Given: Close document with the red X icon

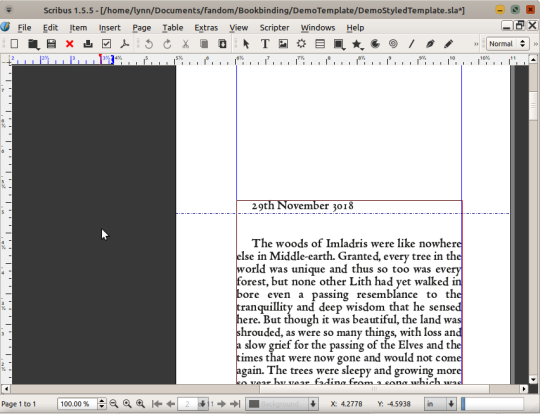Looking at the screenshot, I should click(x=70, y=44).
